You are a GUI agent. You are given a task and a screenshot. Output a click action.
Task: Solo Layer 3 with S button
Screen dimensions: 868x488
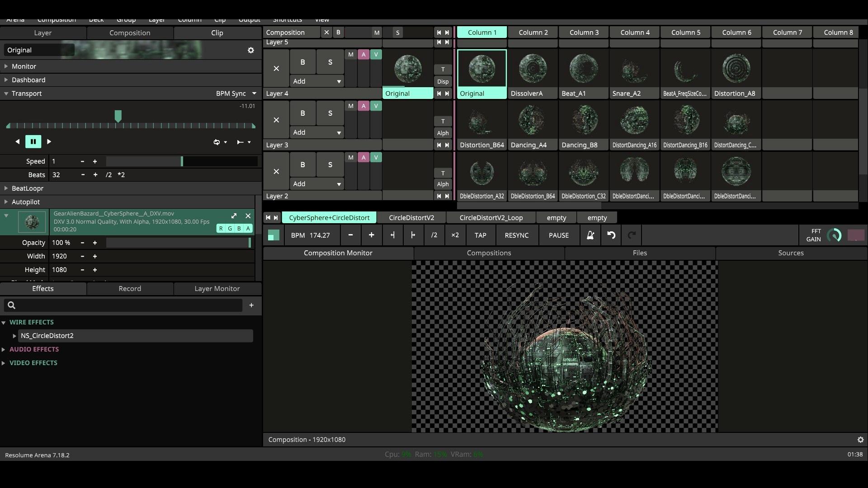click(330, 113)
